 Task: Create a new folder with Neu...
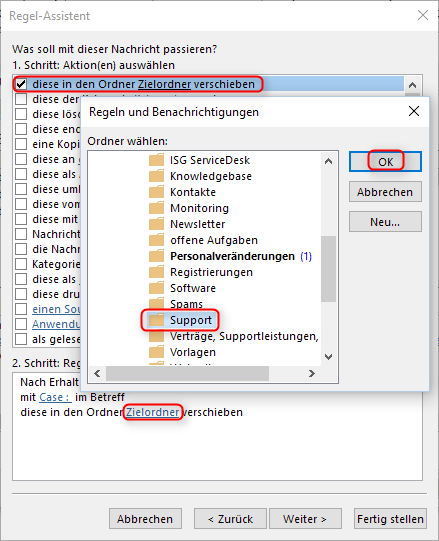click(385, 222)
